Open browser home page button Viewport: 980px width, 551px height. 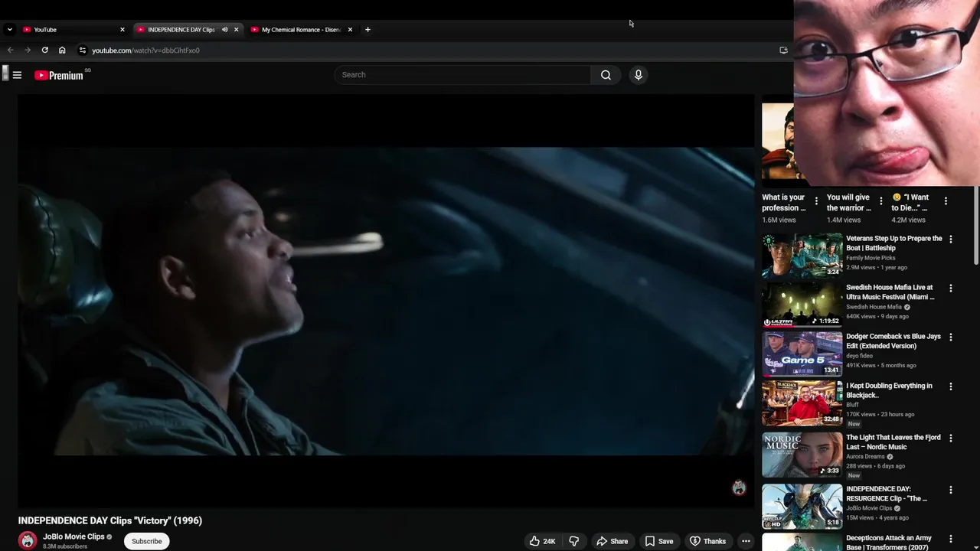(62, 50)
